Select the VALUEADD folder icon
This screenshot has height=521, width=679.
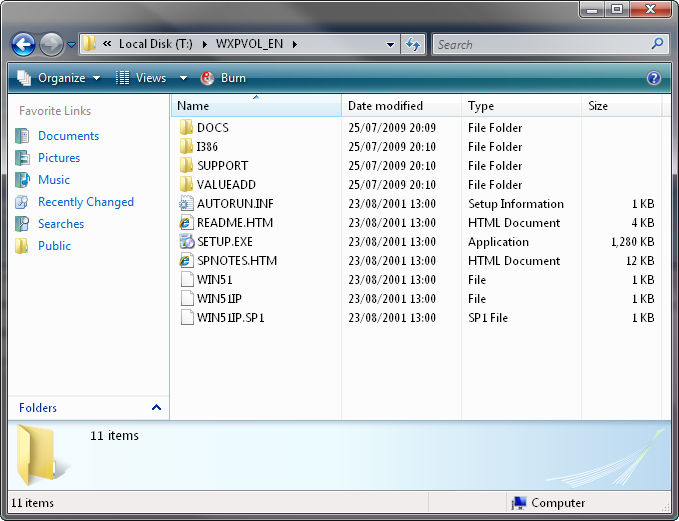point(186,184)
